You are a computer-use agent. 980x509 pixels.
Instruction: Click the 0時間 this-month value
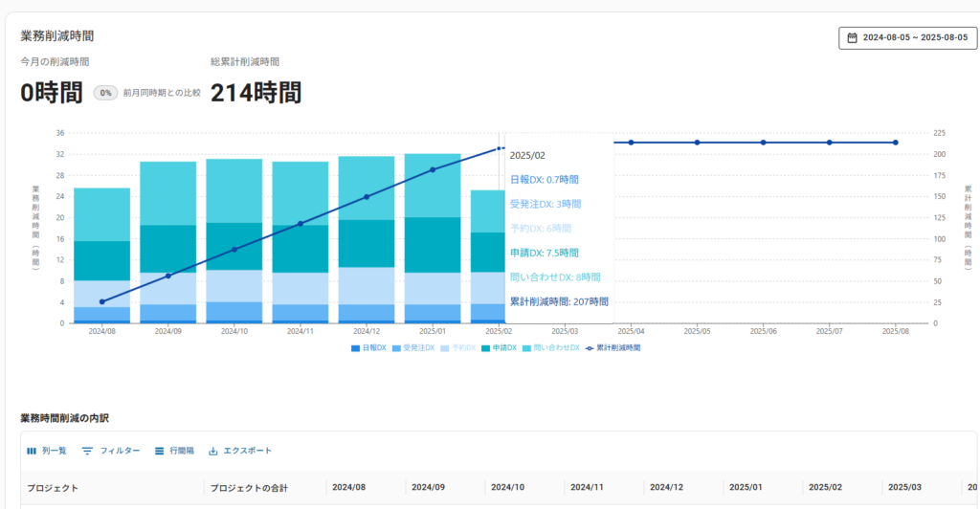(x=52, y=93)
